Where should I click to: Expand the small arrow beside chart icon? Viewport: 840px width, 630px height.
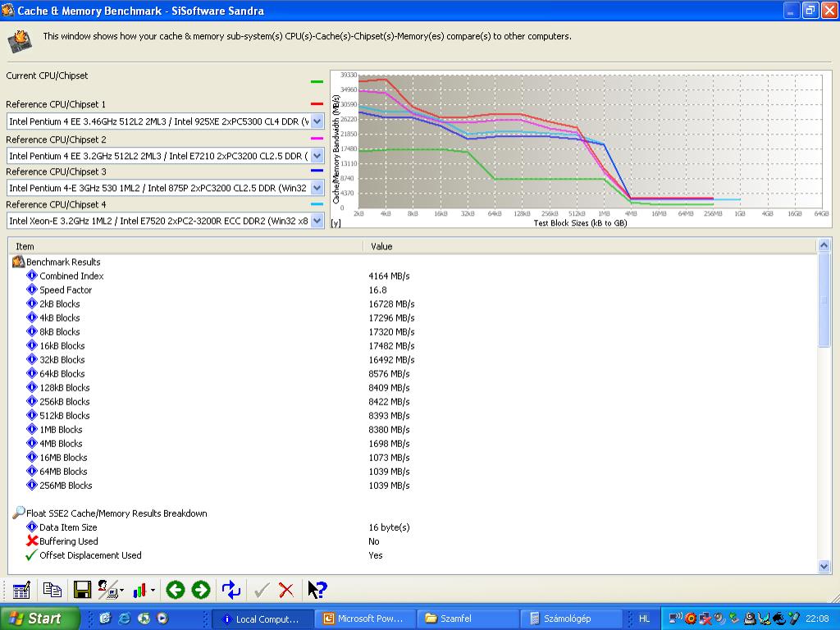[x=153, y=591]
